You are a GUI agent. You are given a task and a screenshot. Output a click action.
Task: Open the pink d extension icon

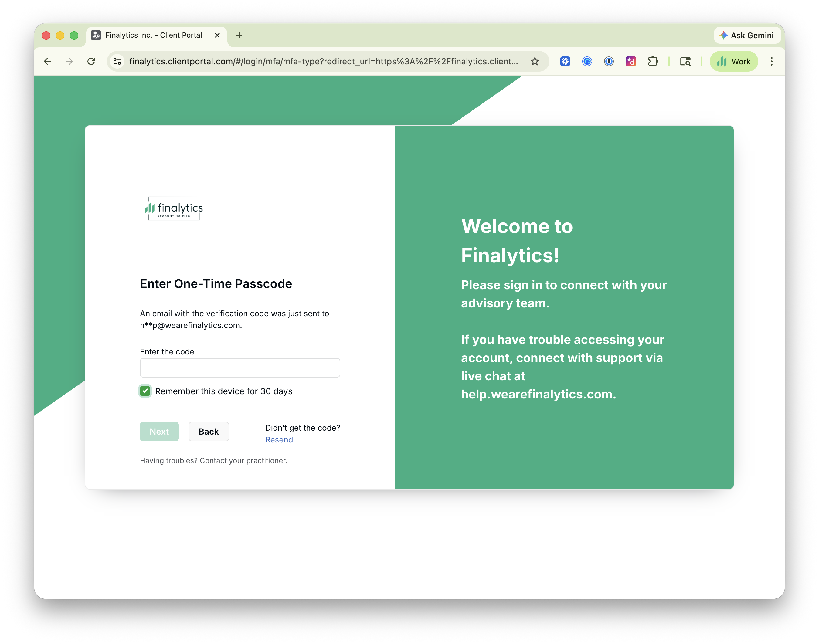pyautogui.click(x=630, y=62)
